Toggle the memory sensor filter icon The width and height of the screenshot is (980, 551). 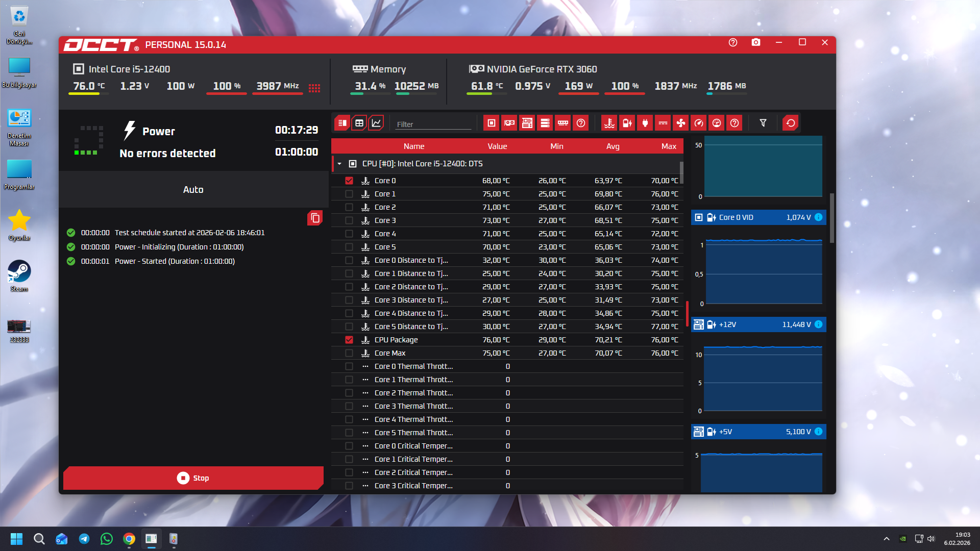[563, 123]
